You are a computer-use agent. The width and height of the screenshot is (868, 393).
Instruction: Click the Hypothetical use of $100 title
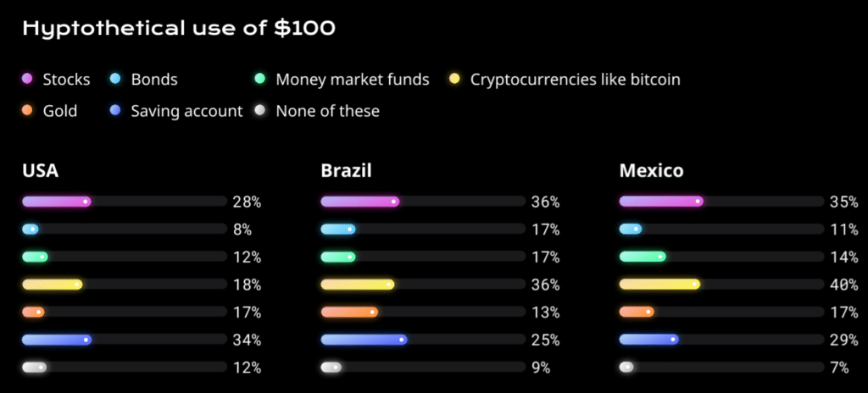179,30
